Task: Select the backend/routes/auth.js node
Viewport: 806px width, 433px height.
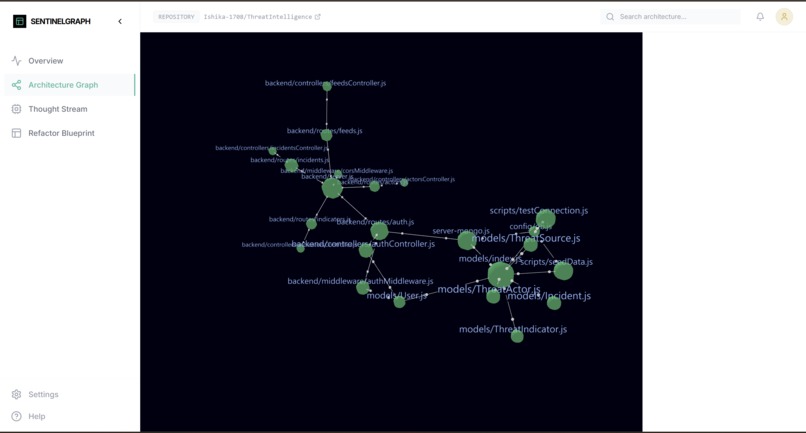Action: pos(379,231)
